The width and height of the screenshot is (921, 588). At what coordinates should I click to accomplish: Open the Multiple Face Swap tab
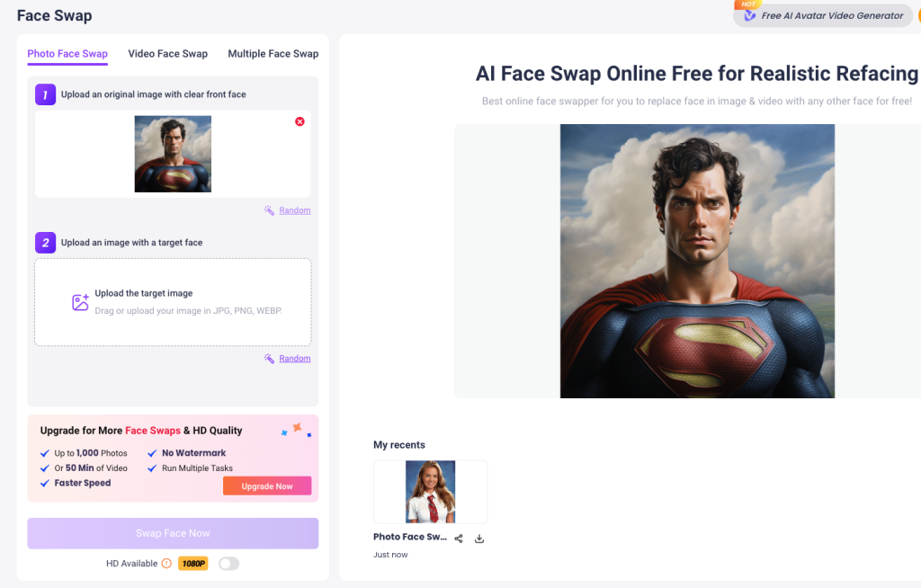(x=273, y=54)
